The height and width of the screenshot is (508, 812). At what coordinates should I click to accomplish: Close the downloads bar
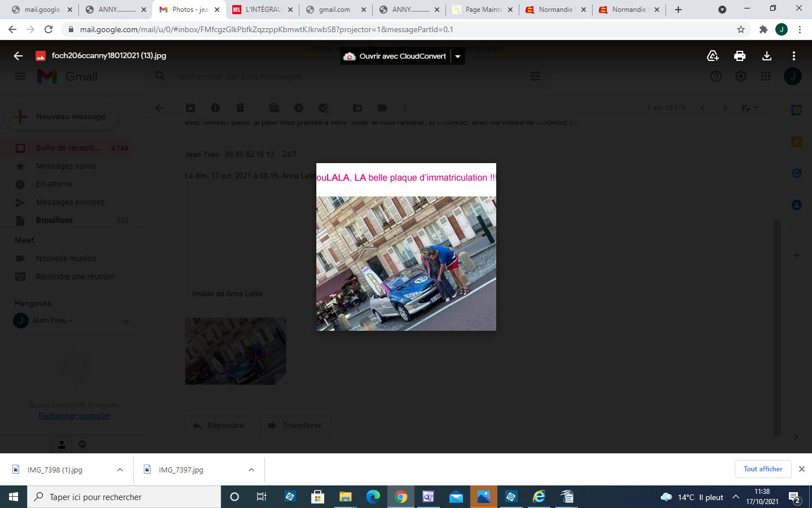tap(802, 469)
